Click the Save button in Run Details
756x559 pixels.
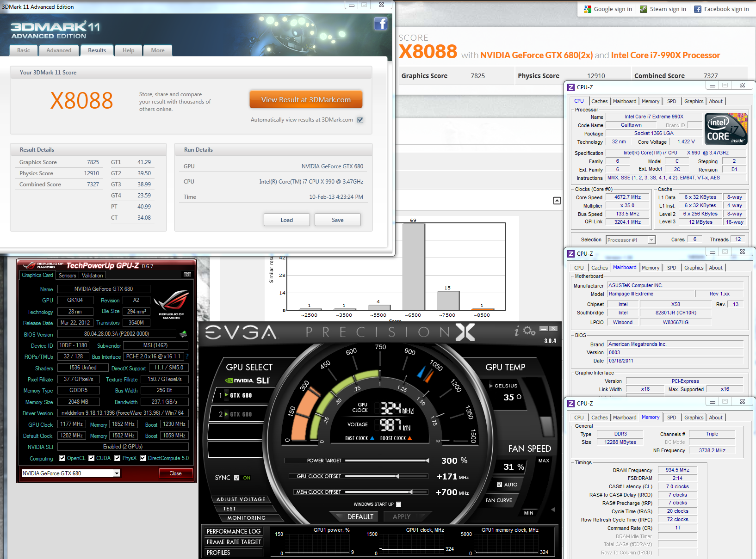[x=338, y=220]
